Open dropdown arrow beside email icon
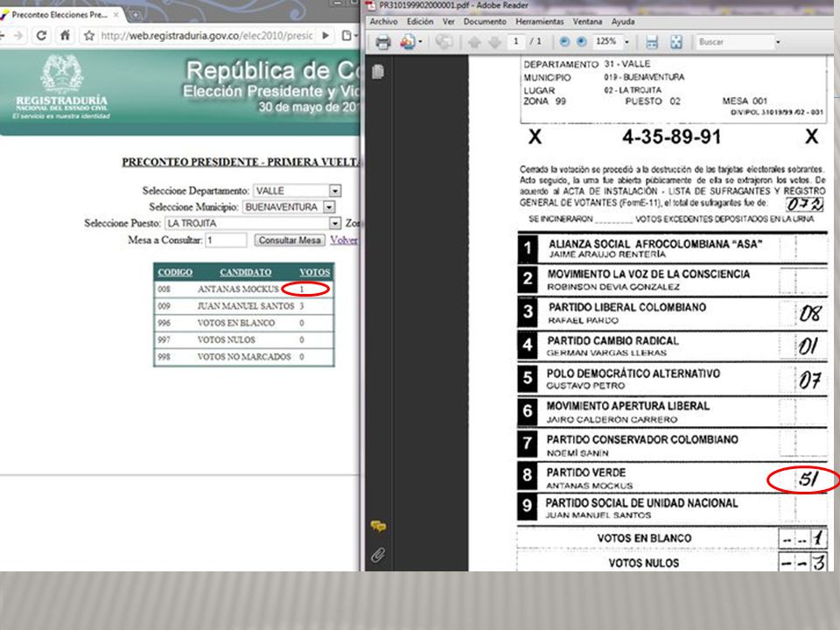The height and width of the screenshot is (630, 840). 420,42
